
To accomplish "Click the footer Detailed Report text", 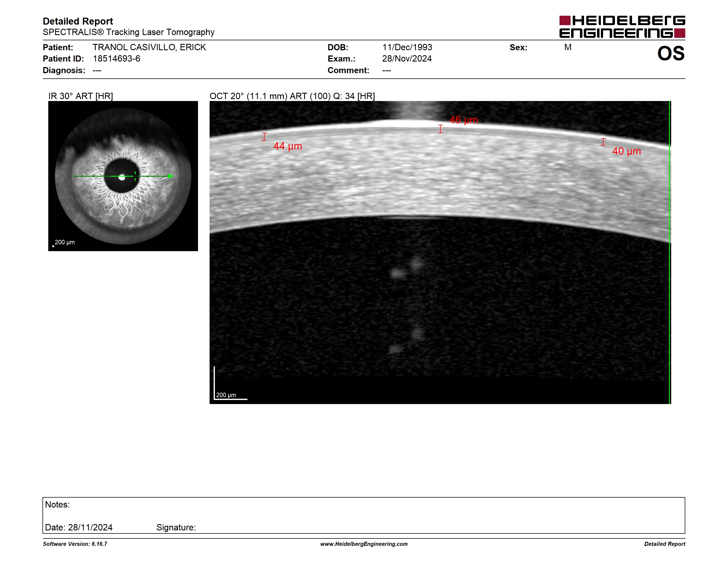I will (664, 544).
